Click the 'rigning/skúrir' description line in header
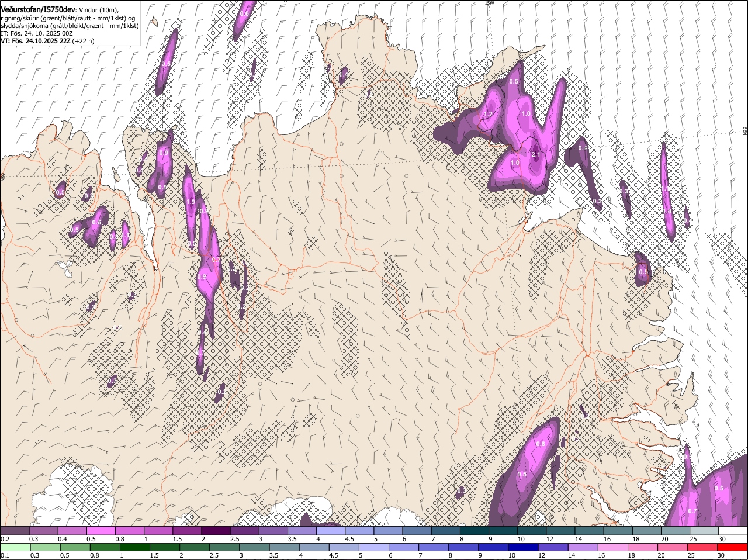The width and height of the screenshot is (748, 560). click(68, 18)
